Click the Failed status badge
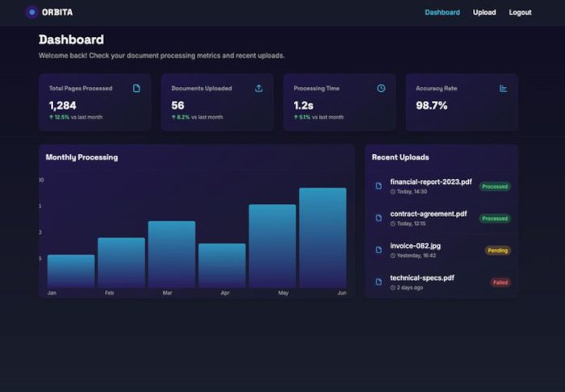The width and height of the screenshot is (565, 392). [x=500, y=282]
